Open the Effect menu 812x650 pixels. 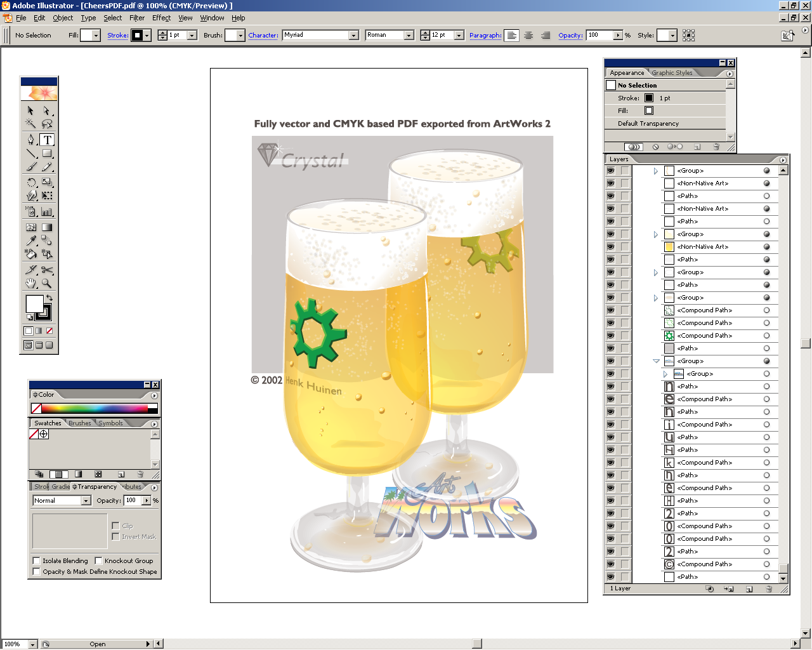point(161,18)
